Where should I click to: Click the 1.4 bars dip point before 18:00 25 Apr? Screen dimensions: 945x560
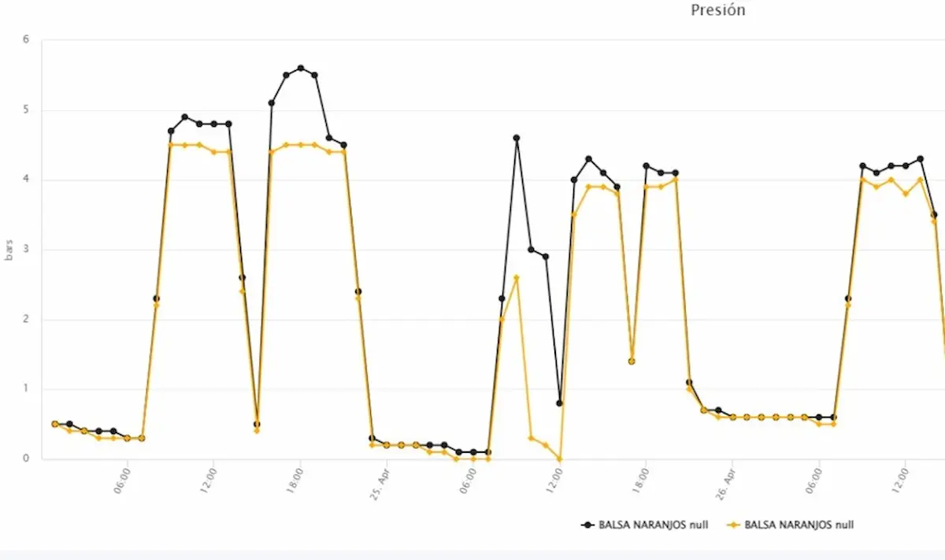pyautogui.click(x=632, y=361)
